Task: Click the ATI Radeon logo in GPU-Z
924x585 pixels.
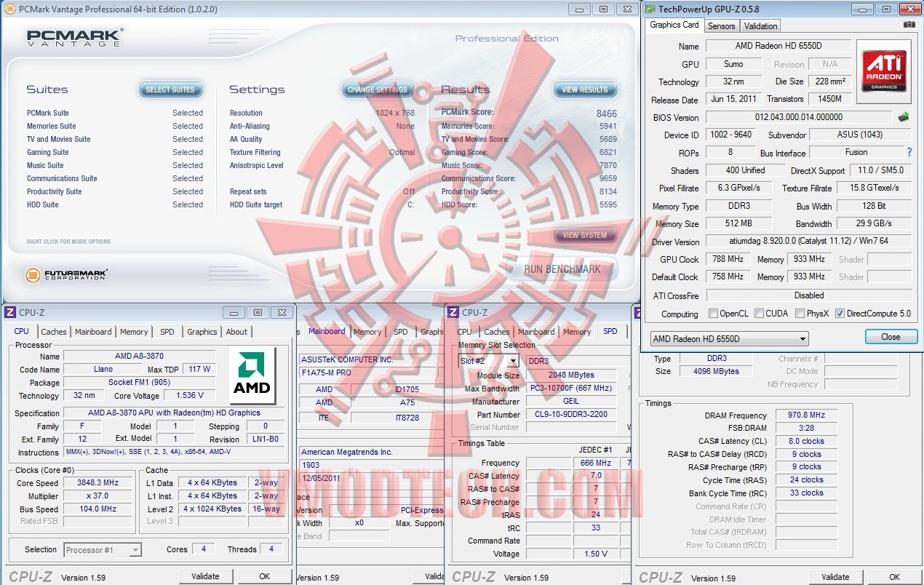Action: [884, 70]
